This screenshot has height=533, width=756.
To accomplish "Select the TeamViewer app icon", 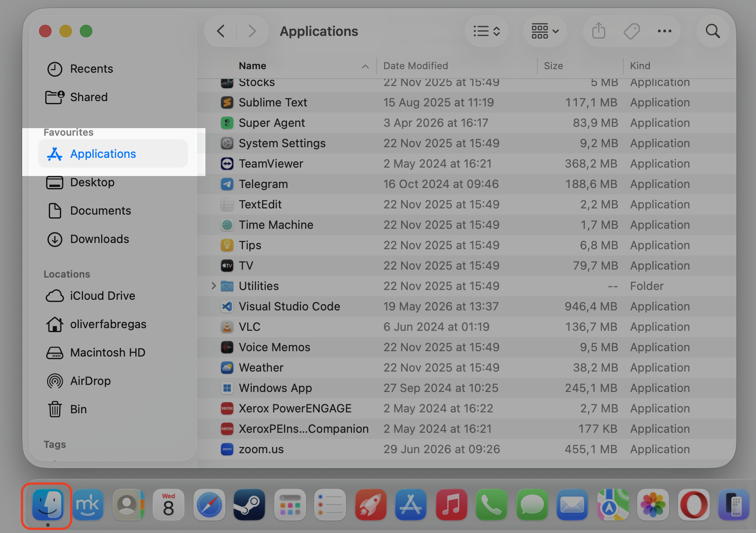I will pos(227,164).
